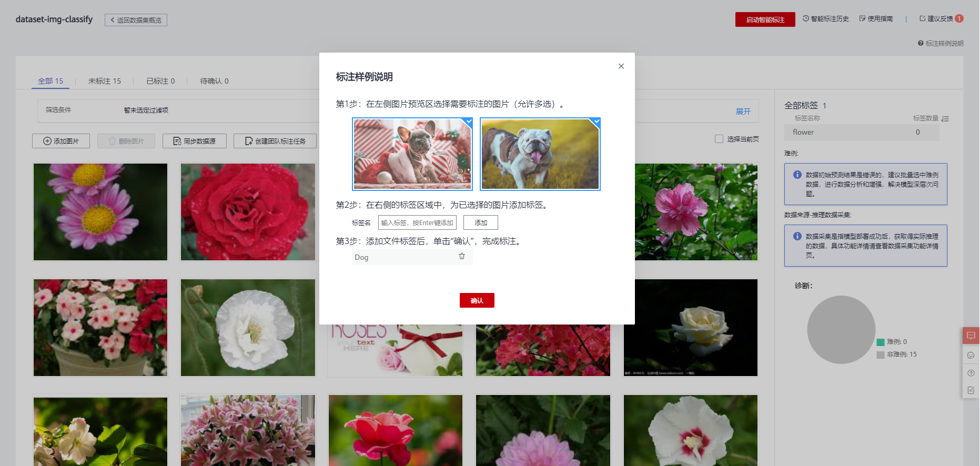Viewport: 980px width, 466px height.
Task: Click the 非难例: 15 legend entry
Action: point(897,354)
